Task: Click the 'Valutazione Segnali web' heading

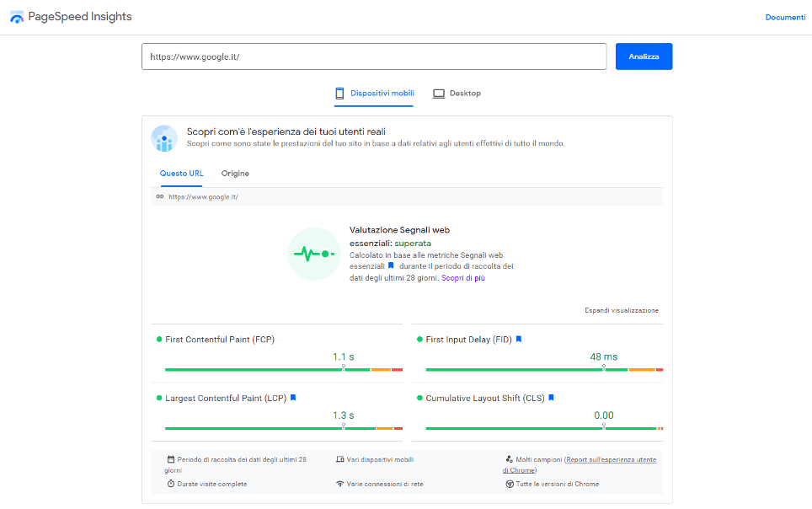Action: coord(400,229)
